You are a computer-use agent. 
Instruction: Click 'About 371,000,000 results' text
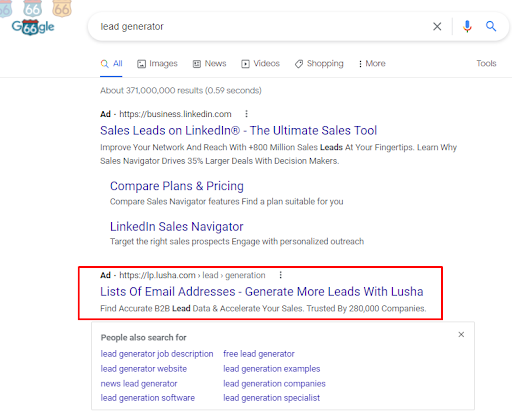click(x=181, y=90)
